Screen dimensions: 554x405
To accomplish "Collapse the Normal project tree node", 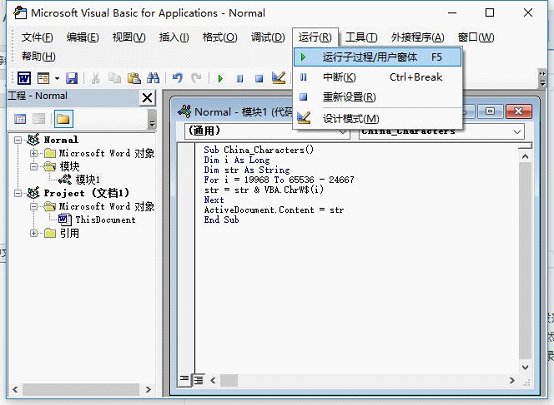I will click(18, 140).
